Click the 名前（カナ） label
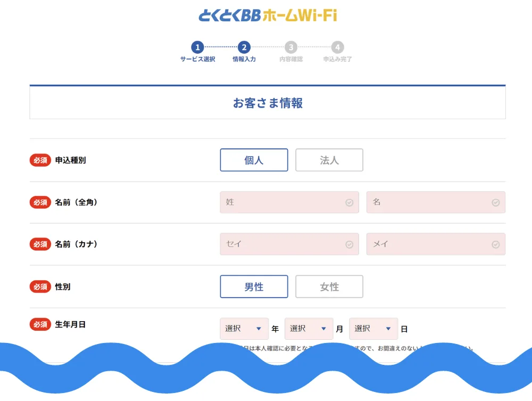Screen dimensions: 532x401 click(76, 244)
